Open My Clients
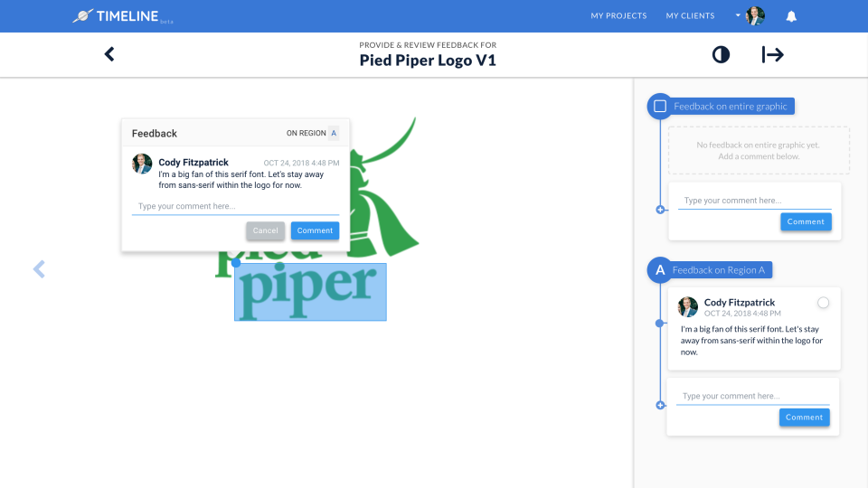The height and width of the screenshot is (488, 868). [x=690, y=16]
